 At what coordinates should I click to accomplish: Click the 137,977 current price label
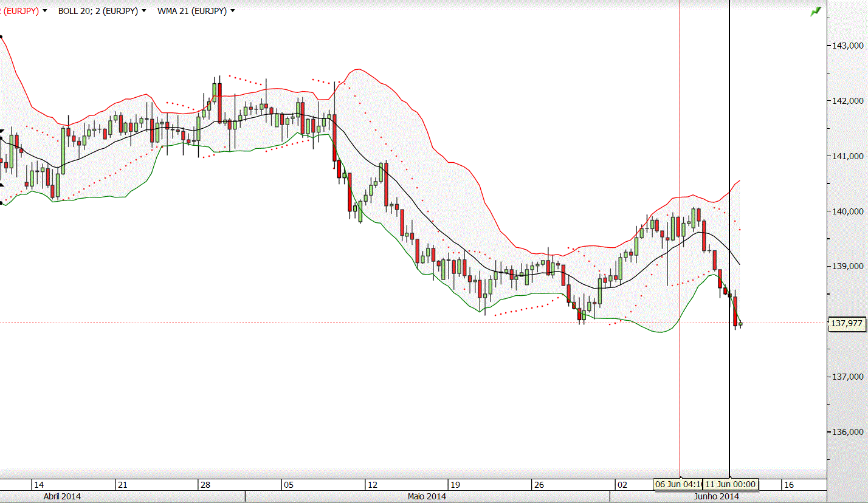click(847, 324)
